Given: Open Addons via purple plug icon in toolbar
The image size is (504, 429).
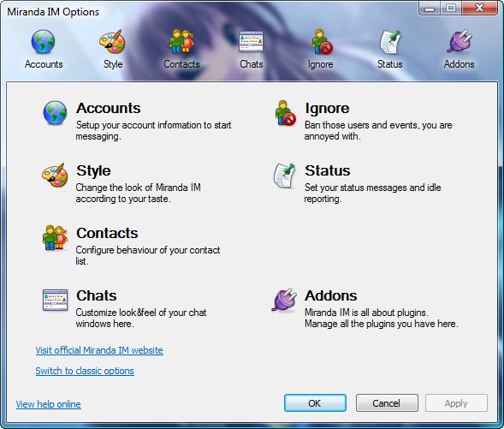Looking at the screenshot, I should click(x=460, y=41).
